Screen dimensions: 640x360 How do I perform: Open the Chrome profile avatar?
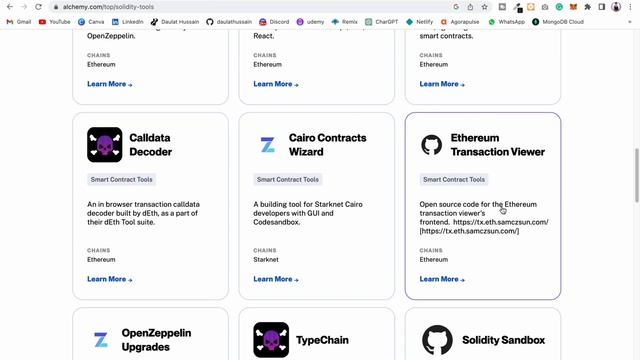616,7
